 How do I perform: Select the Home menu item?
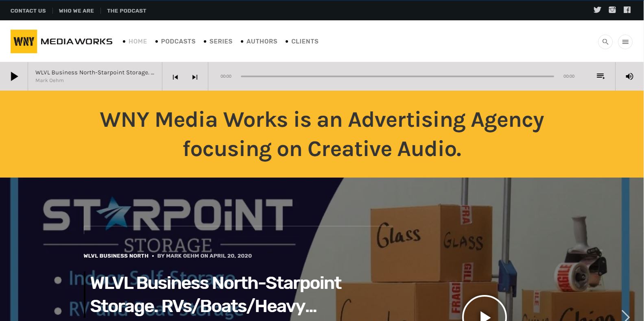[138, 41]
